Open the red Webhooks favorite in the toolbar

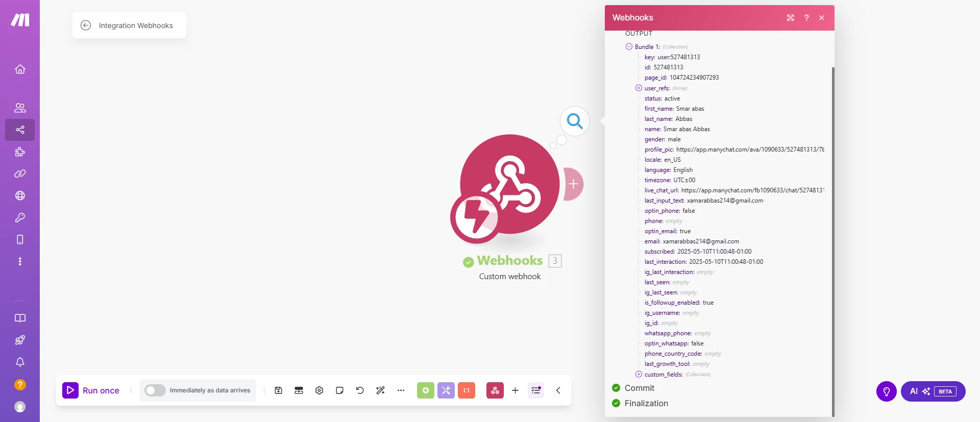pyautogui.click(x=495, y=390)
